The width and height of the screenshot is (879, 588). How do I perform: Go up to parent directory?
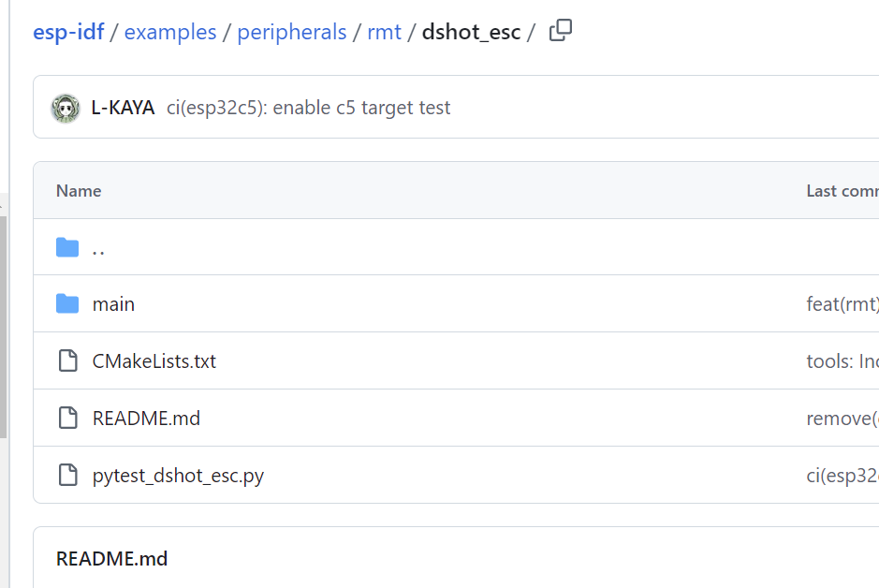(x=98, y=249)
